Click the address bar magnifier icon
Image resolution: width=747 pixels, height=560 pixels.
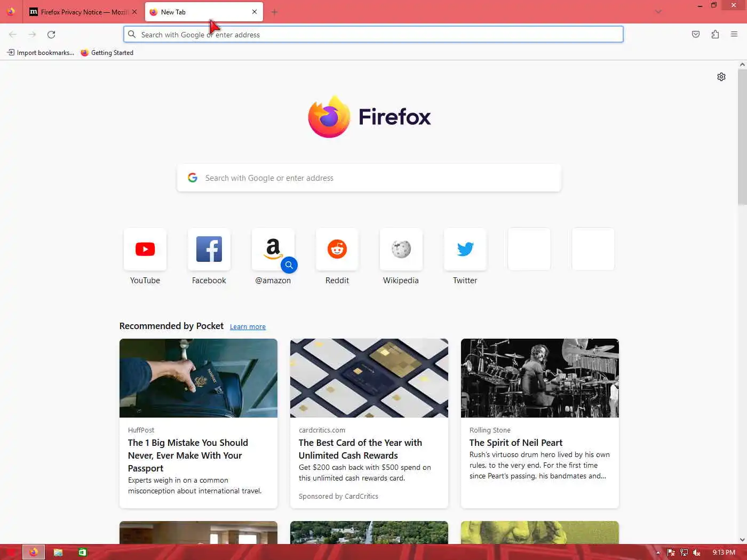[132, 35]
